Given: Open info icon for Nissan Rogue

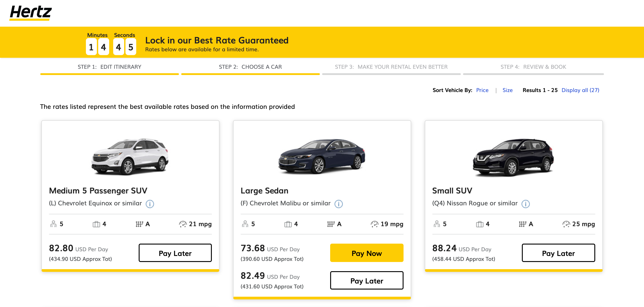Looking at the screenshot, I should click(525, 204).
